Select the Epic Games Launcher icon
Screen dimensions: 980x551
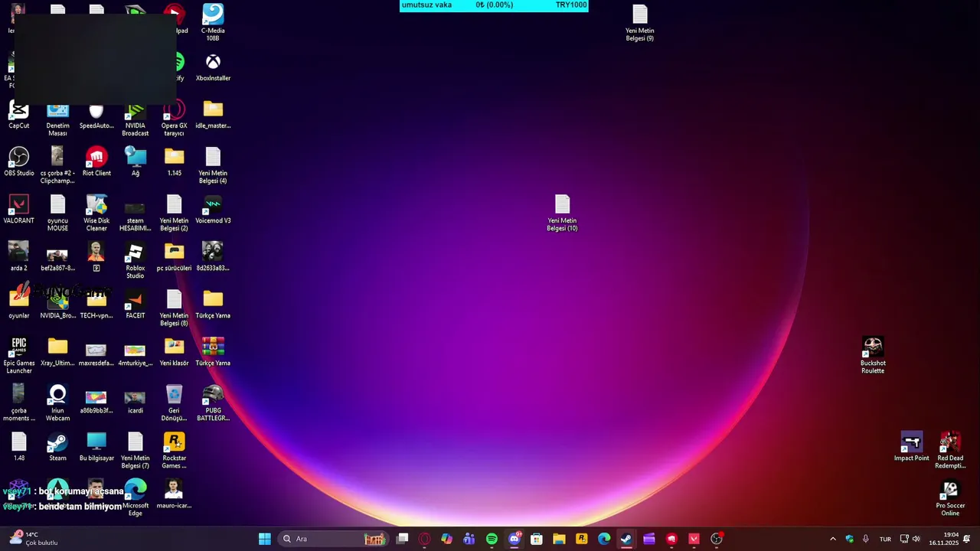[18, 355]
